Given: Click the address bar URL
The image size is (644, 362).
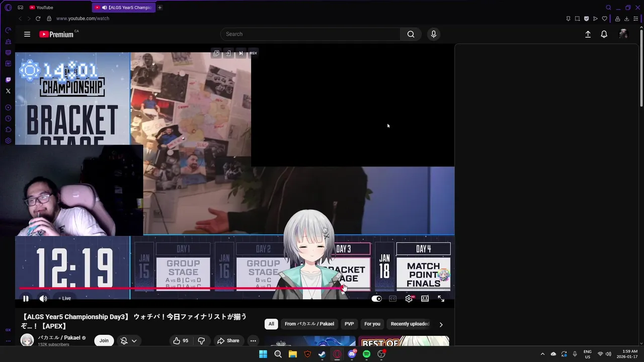Looking at the screenshot, I should click(x=83, y=19).
